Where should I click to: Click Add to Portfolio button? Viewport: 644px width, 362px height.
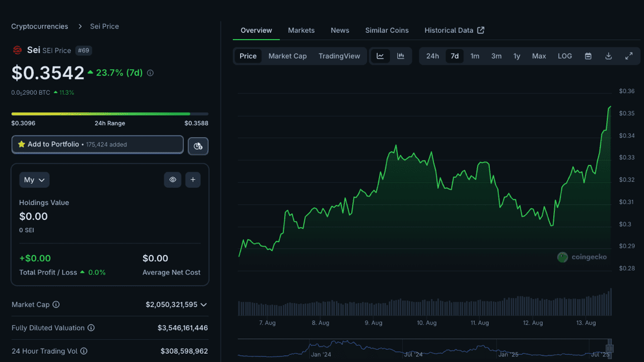(97, 144)
